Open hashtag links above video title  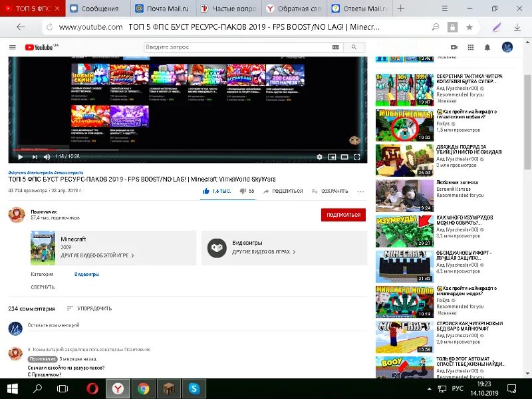45,173
